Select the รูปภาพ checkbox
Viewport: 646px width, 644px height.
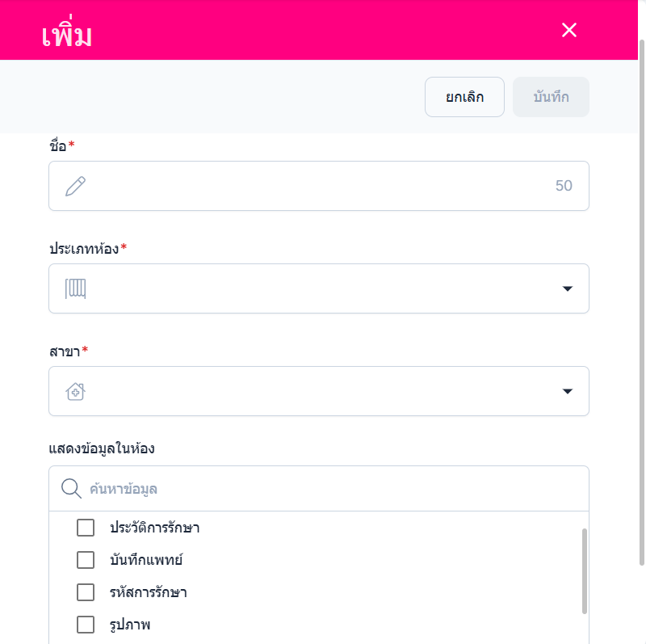pos(86,625)
